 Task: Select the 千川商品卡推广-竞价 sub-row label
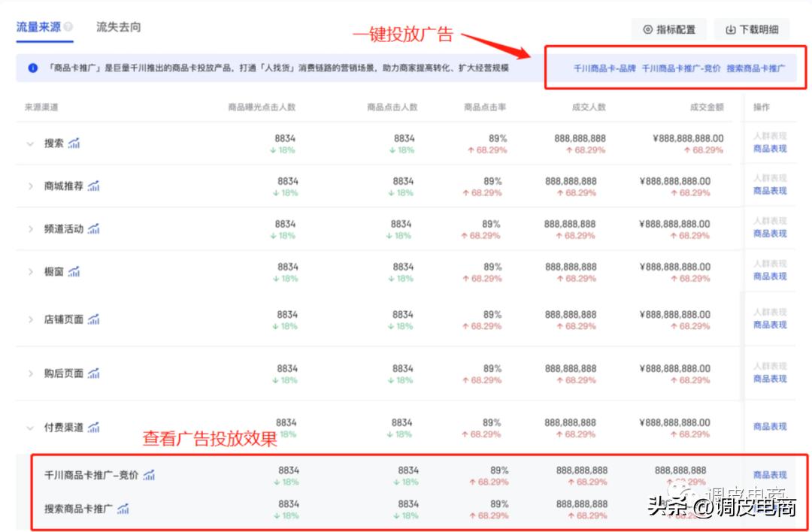point(92,475)
